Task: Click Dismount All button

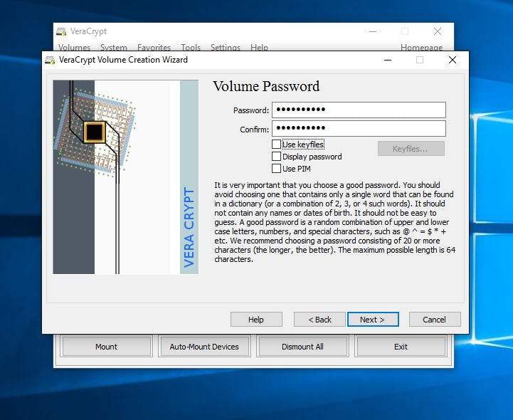Action: (302, 347)
